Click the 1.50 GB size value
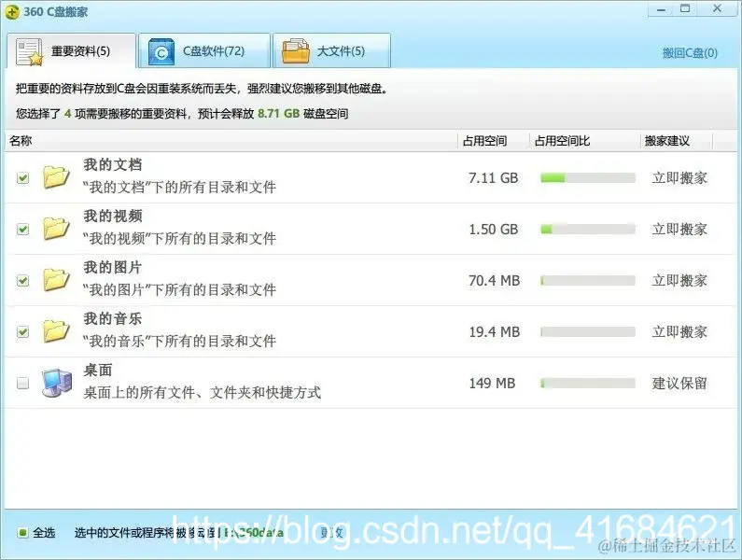742x560 pixels. point(493,229)
